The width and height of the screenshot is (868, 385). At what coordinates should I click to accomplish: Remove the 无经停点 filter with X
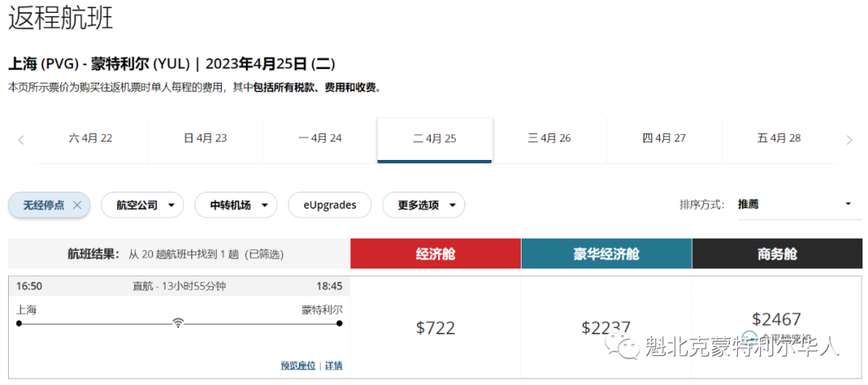click(x=77, y=205)
